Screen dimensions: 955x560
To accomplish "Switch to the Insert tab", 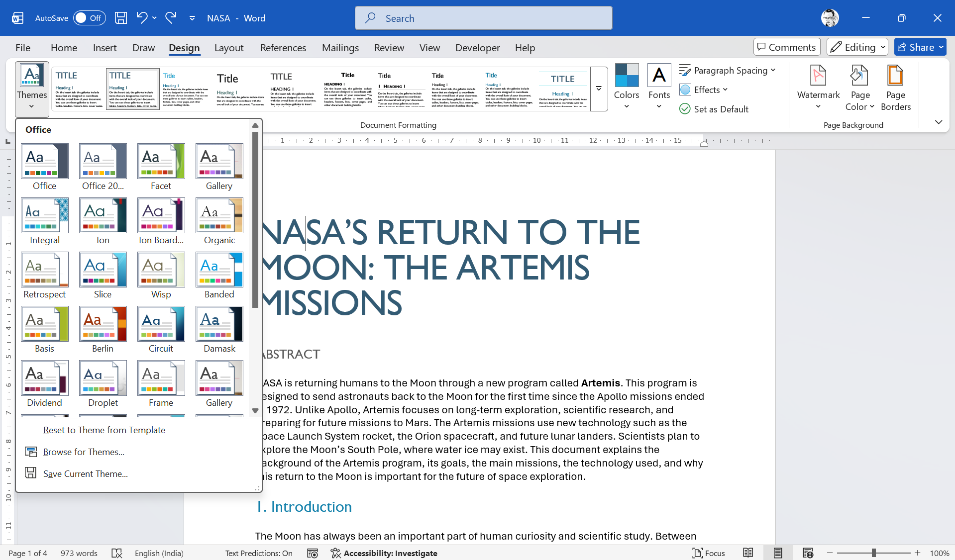I will (105, 48).
